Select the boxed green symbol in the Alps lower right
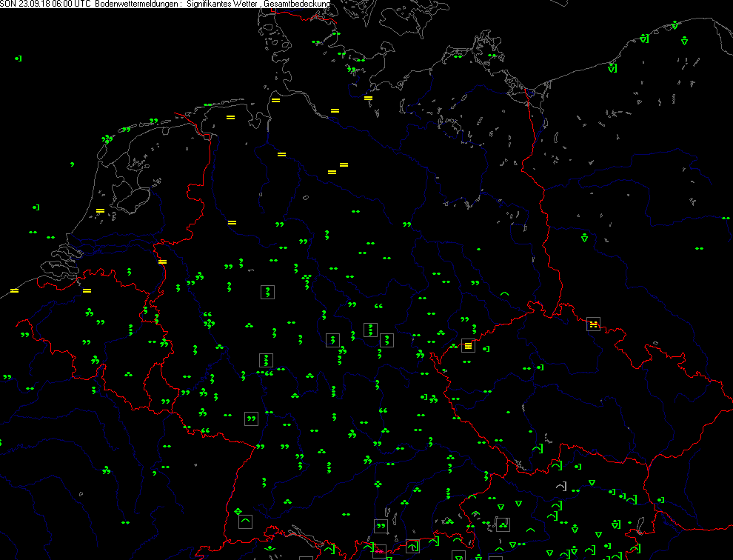Viewport: 733px width, 560px height. click(503, 524)
